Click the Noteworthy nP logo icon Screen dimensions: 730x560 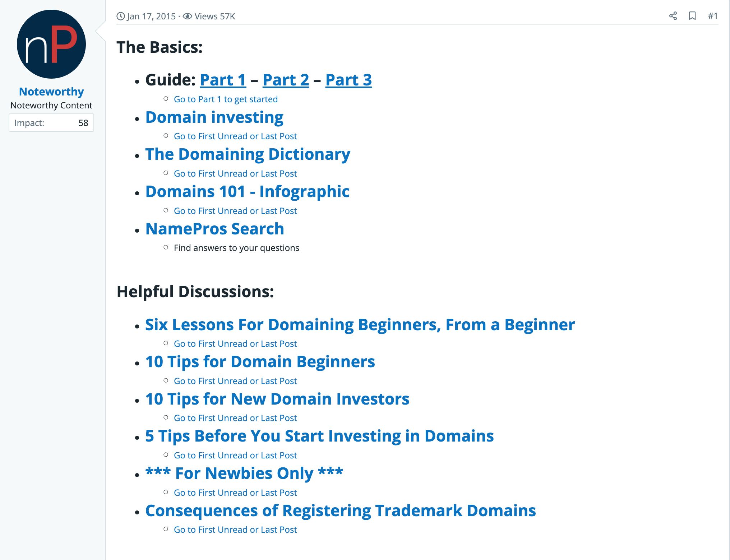pyautogui.click(x=51, y=44)
